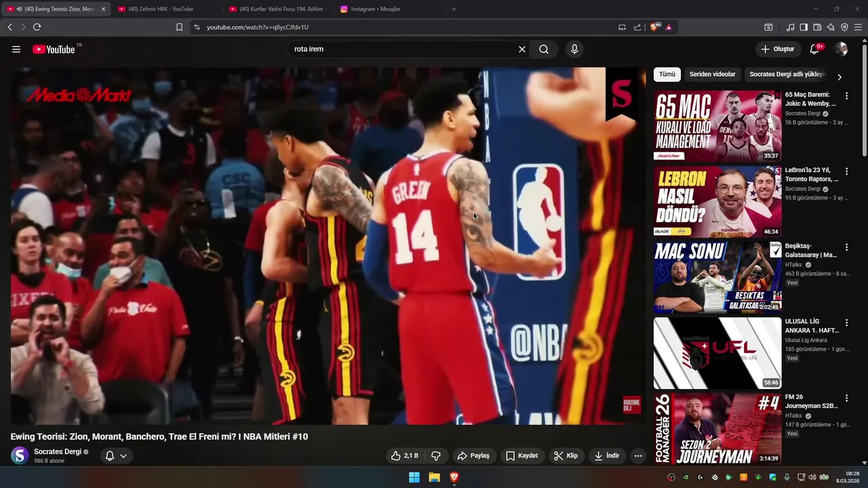Expand the subscription notification bell dropdown
Viewport: 868px width, 488px height.
116,456
